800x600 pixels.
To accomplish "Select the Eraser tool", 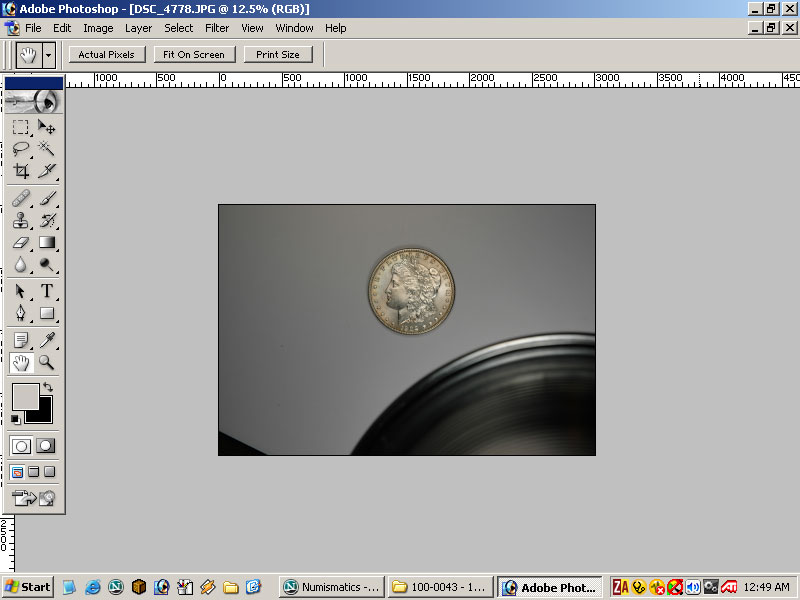I will [x=21, y=242].
